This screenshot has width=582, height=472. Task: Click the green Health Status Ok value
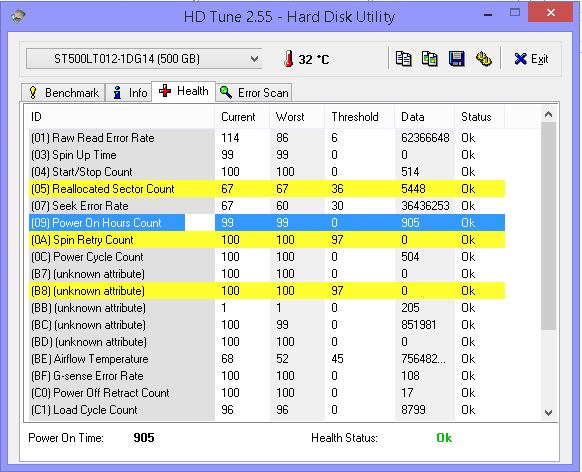click(444, 438)
